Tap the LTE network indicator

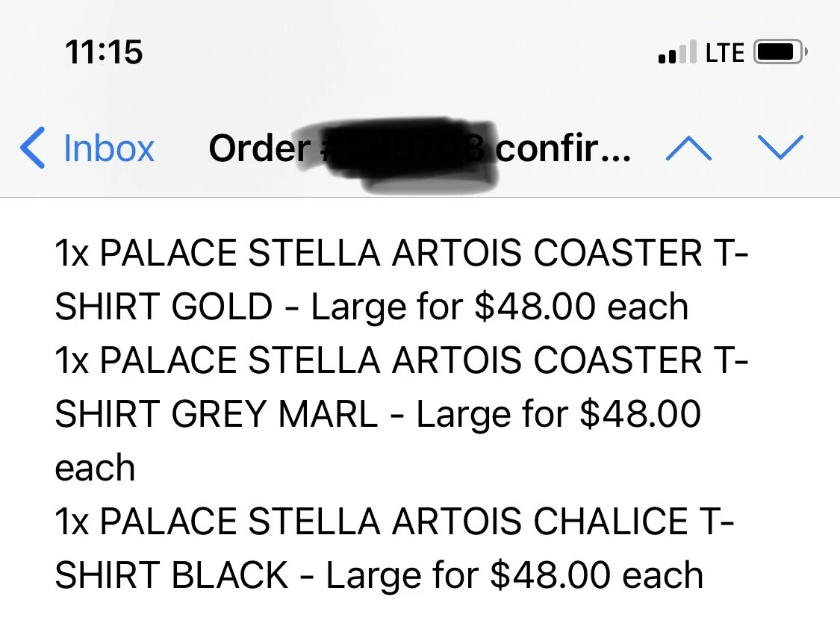coord(725,52)
